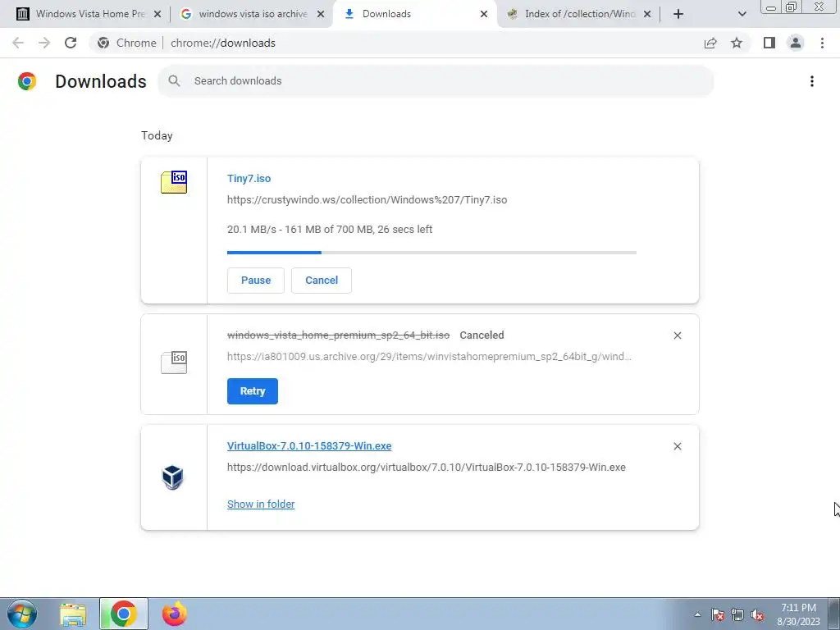Click the Tiny7.iso download progress bar

(x=431, y=253)
